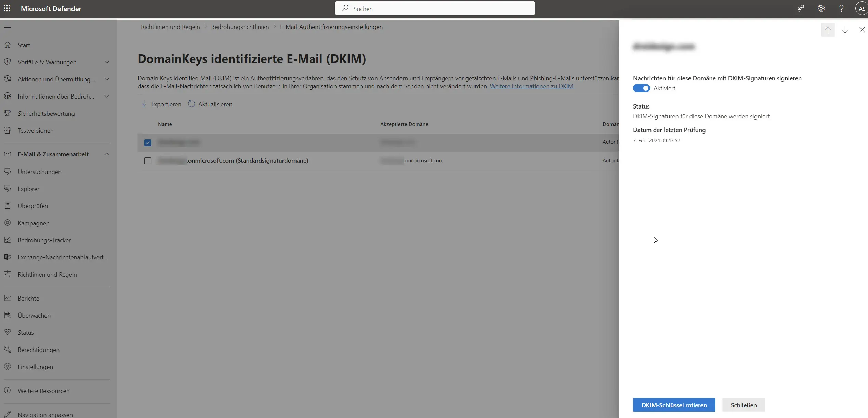868x418 pixels.
Task: Click the Schließen button
Action: [744, 405]
